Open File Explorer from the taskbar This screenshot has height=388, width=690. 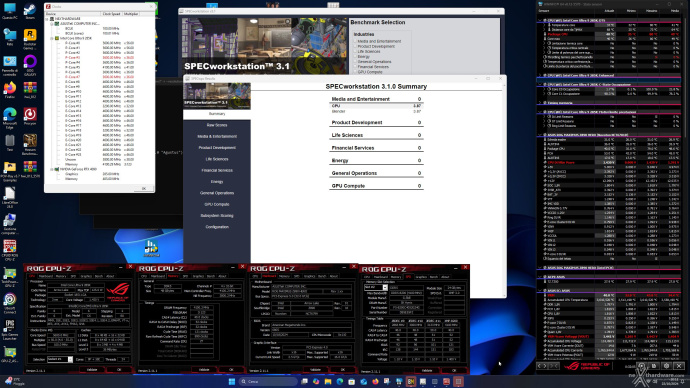coord(328,381)
